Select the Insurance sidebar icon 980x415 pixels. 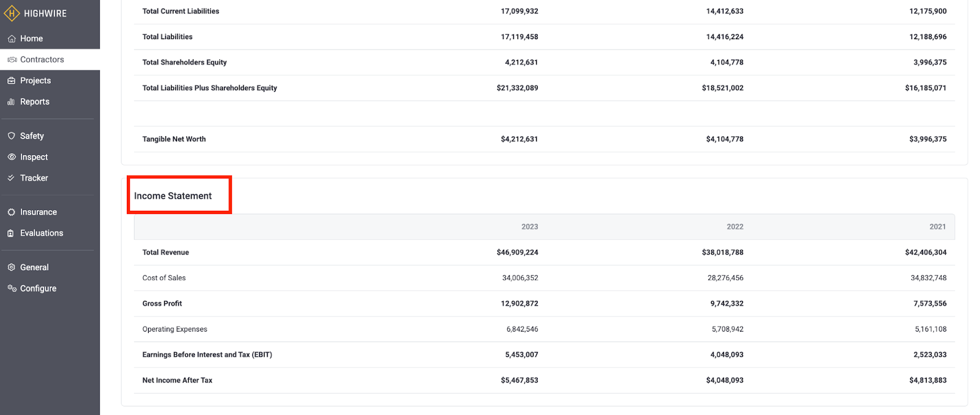pyautogui.click(x=11, y=212)
